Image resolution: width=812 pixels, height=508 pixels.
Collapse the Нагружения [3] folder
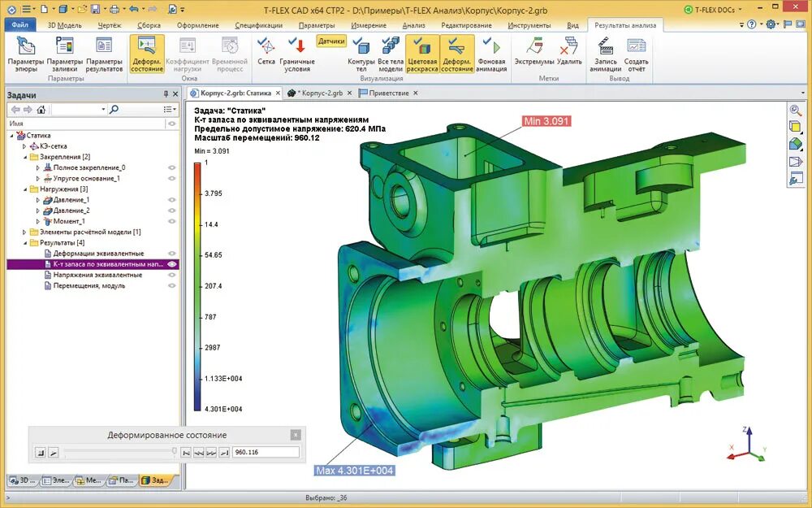[x=24, y=189]
